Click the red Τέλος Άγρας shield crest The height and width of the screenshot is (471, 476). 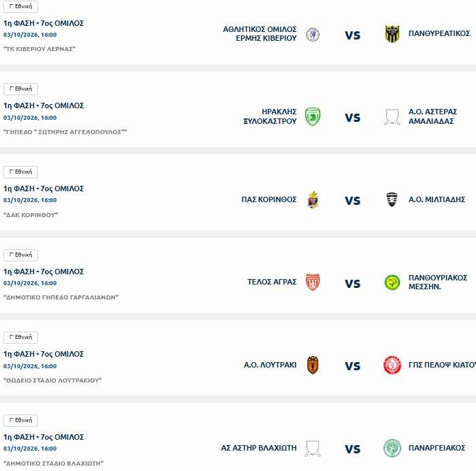tap(313, 282)
